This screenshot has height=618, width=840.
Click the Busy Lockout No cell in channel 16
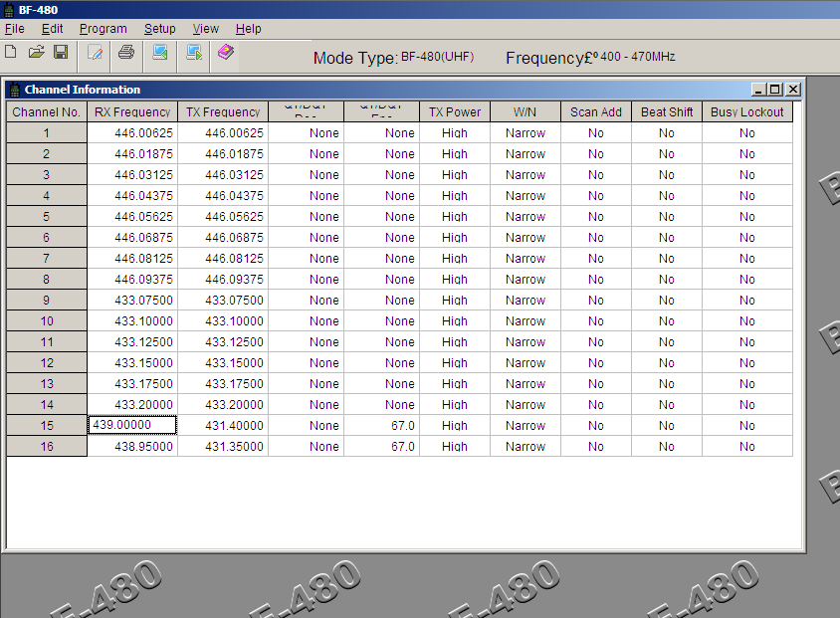[747, 446]
